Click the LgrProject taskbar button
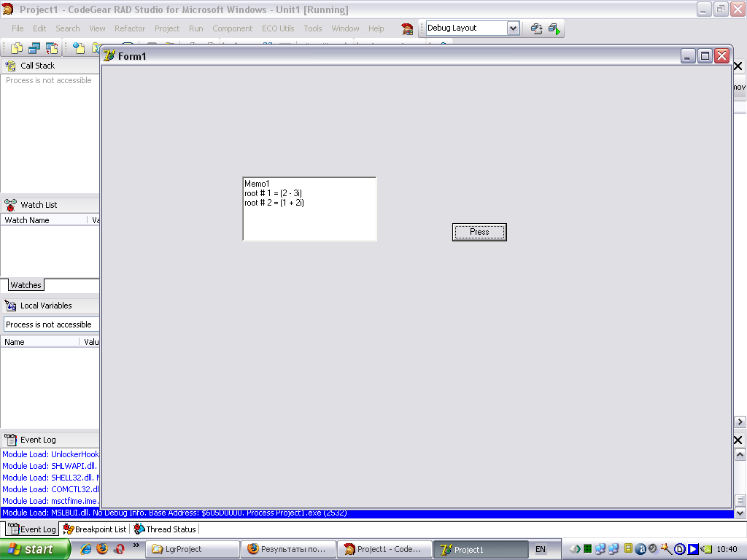747x560 pixels. tap(193, 549)
